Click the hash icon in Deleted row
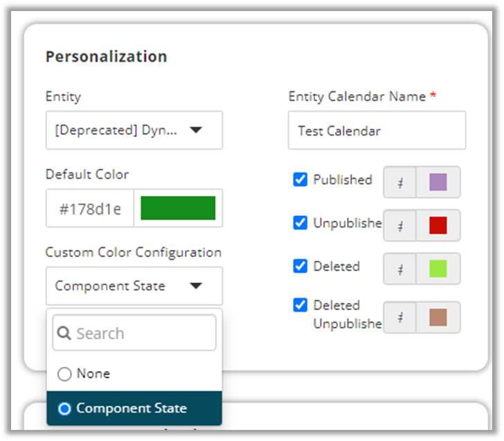Image resolution: width=504 pixels, height=441 pixels. [400, 269]
